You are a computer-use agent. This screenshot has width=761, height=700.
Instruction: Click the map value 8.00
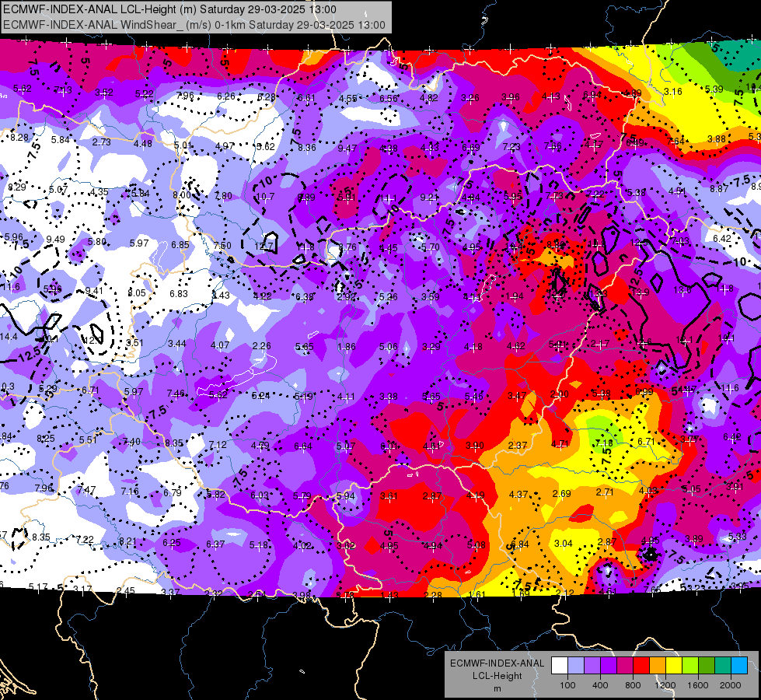(182, 194)
